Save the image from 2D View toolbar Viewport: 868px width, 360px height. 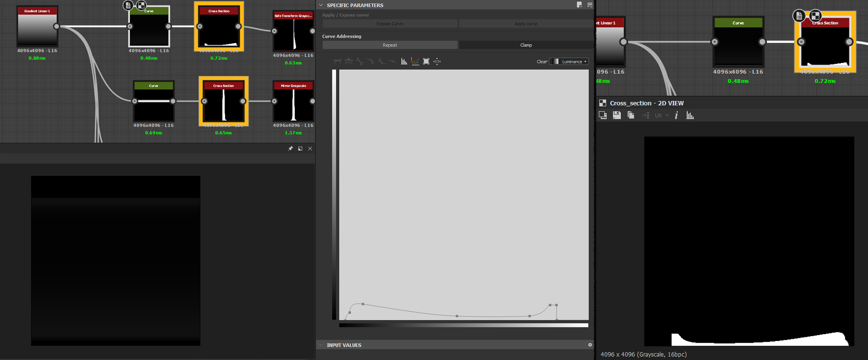(617, 115)
